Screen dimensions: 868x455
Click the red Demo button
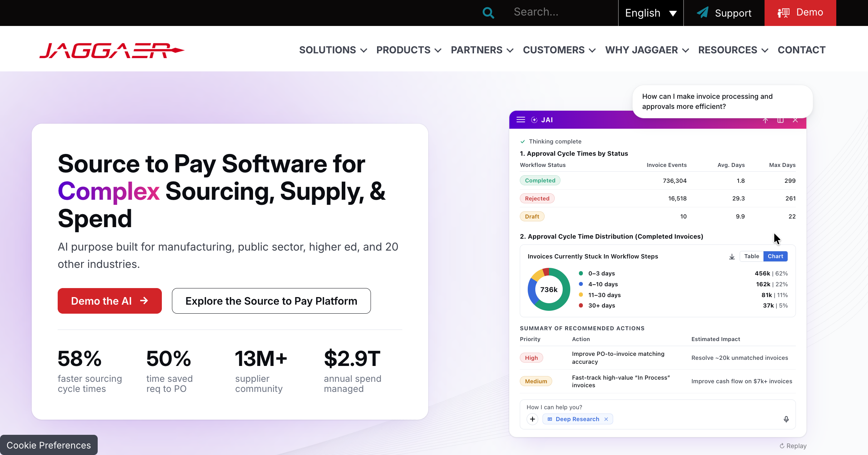tap(800, 13)
